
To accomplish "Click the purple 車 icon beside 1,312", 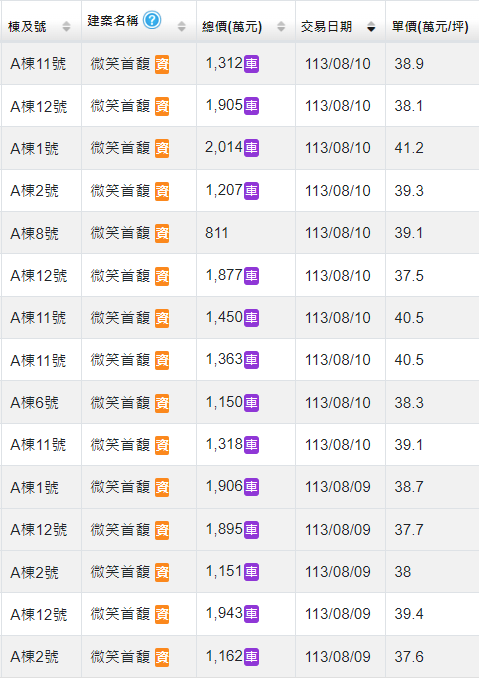I will coord(252,64).
